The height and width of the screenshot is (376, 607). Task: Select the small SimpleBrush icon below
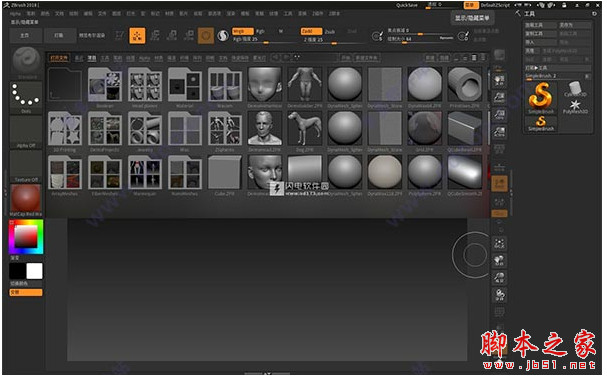click(x=541, y=124)
